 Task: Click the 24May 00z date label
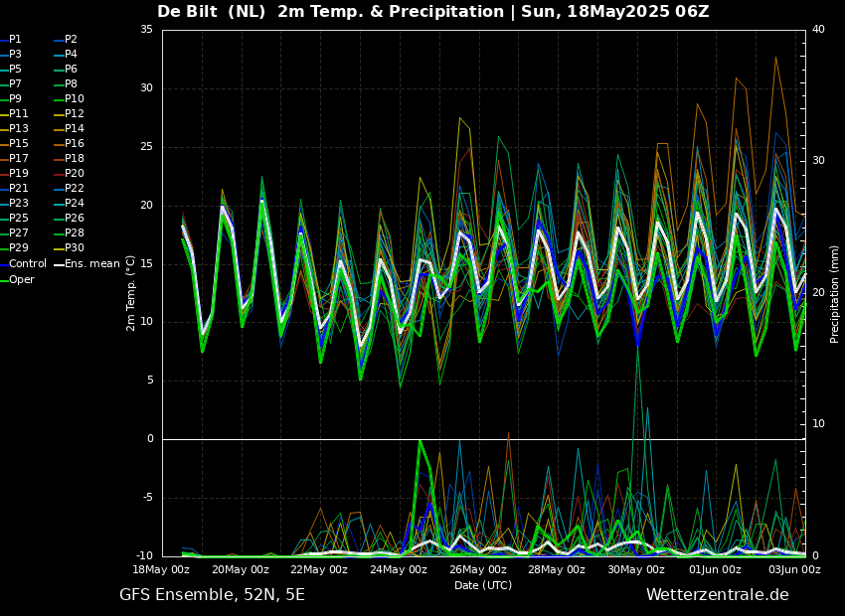399,569
